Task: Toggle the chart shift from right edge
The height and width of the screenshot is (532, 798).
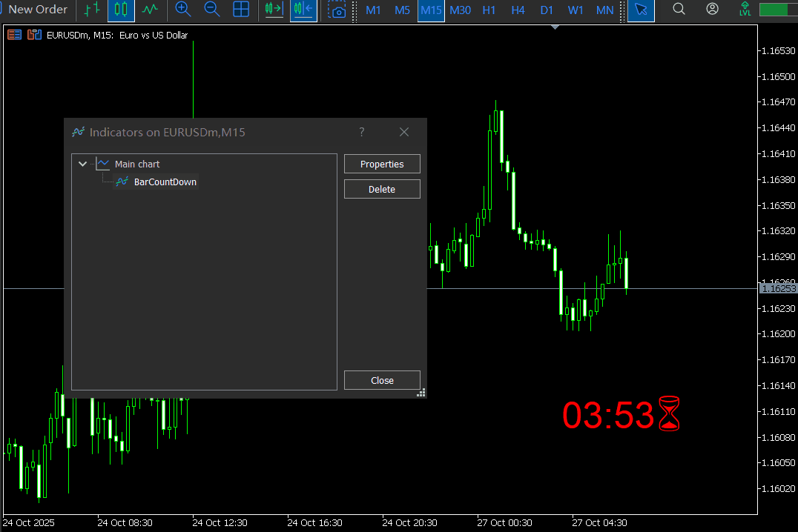Action: pyautogui.click(x=303, y=10)
